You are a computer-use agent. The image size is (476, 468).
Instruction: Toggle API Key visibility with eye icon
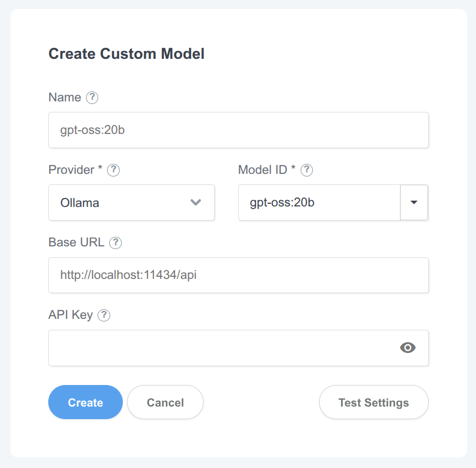pos(408,347)
